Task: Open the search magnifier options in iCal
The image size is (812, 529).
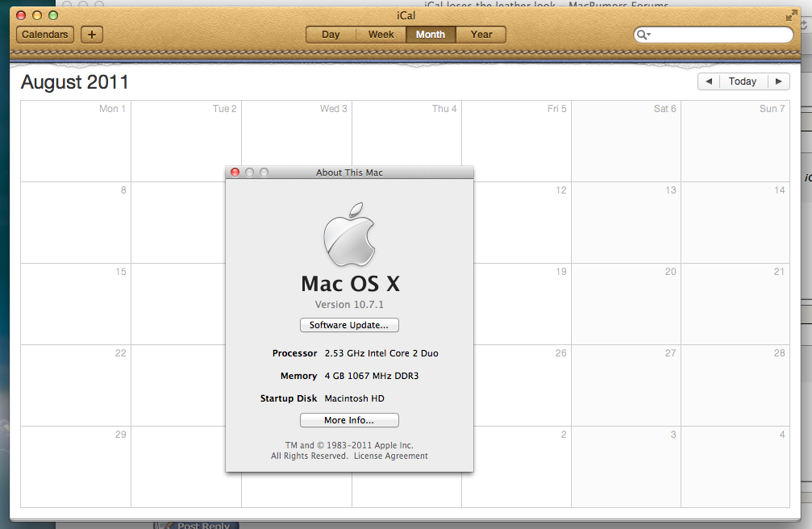Action: tap(643, 35)
